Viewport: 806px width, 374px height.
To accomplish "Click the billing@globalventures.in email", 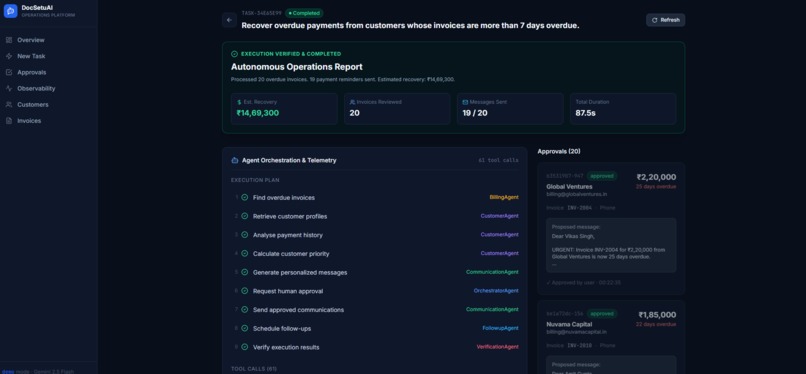I will pyautogui.click(x=577, y=195).
